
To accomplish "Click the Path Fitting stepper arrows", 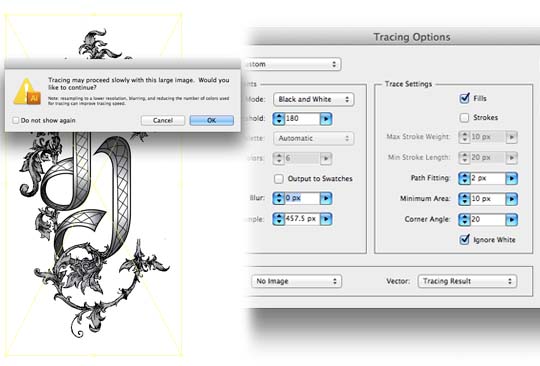I will tap(464, 178).
